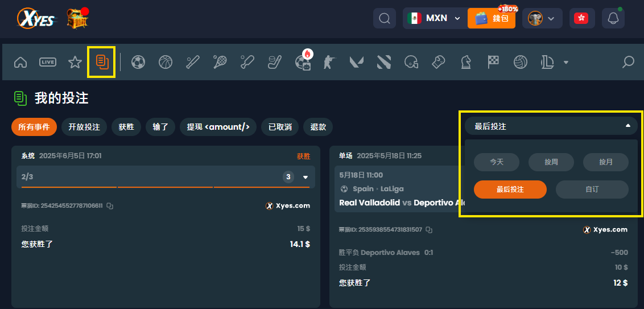Select the soccer ball sport icon
The height and width of the screenshot is (309, 644).
[x=138, y=62]
